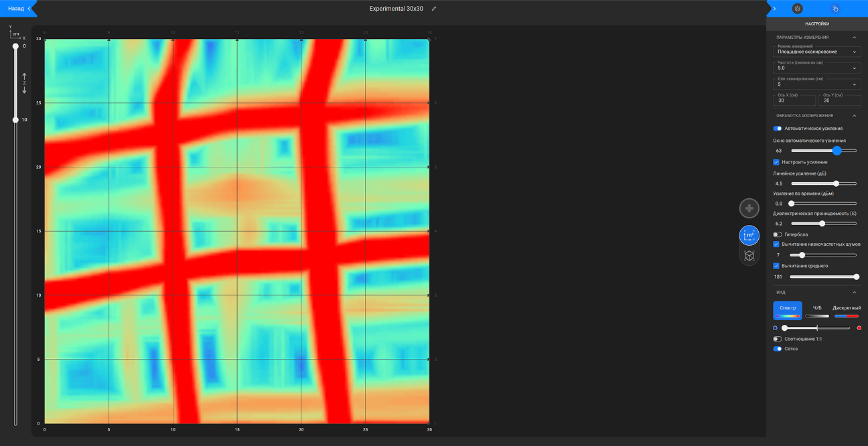This screenshot has height=446, width=868.
Task: Open the settings gear tab
Action: tap(797, 9)
